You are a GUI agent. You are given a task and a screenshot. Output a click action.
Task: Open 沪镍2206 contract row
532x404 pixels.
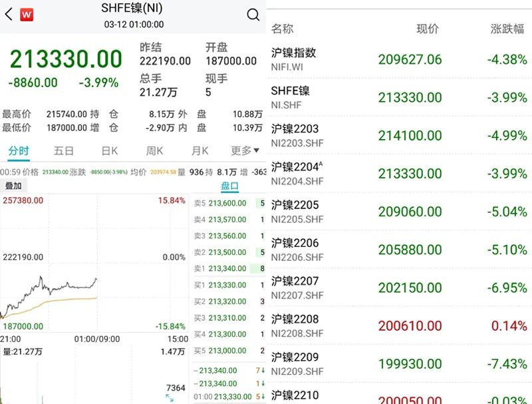[399, 250]
